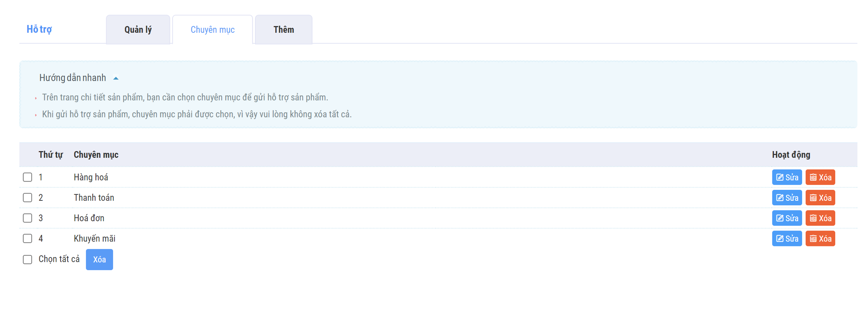Select the Chuyên mục tab
The width and height of the screenshot is (868, 336).
(x=212, y=30)
